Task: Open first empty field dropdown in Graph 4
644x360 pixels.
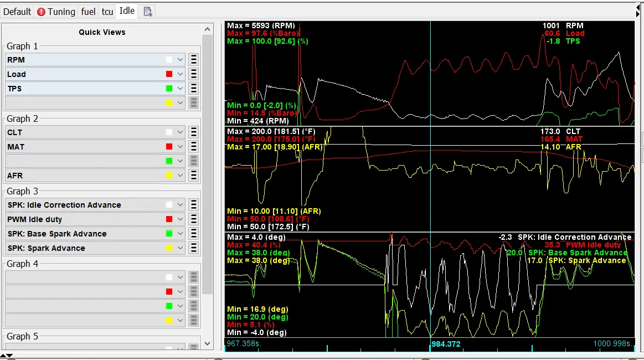Action: (180, 277)
